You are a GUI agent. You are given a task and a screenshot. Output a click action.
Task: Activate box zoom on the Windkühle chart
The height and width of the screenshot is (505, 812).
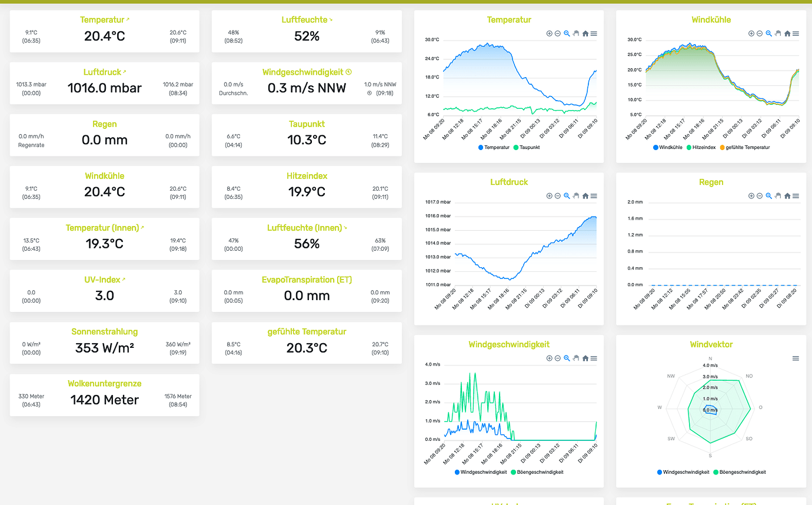point(769,34)
